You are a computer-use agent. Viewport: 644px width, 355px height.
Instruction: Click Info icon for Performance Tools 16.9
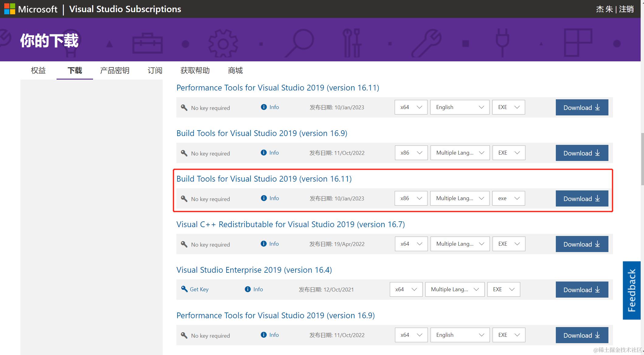point(264,335)
